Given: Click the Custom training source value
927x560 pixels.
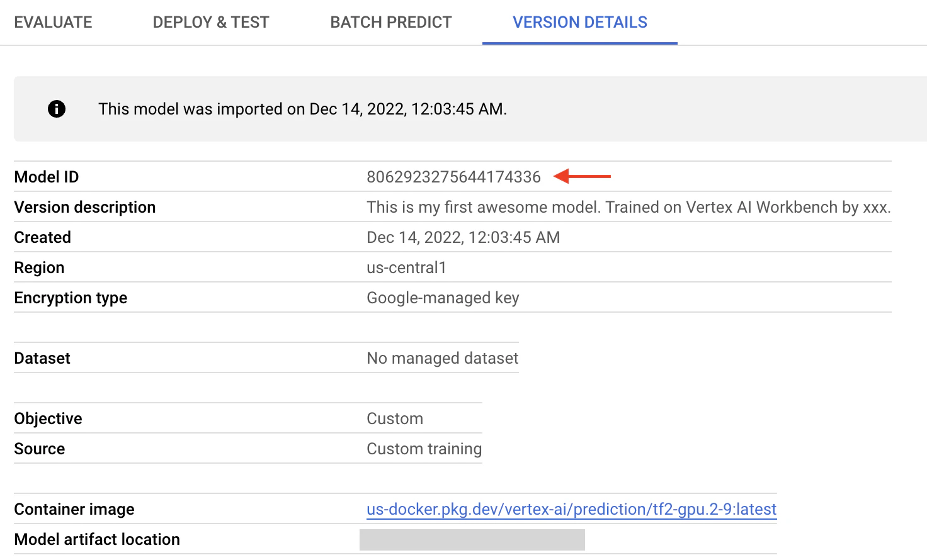Looking at the screenshot, I should click(424, 449).
